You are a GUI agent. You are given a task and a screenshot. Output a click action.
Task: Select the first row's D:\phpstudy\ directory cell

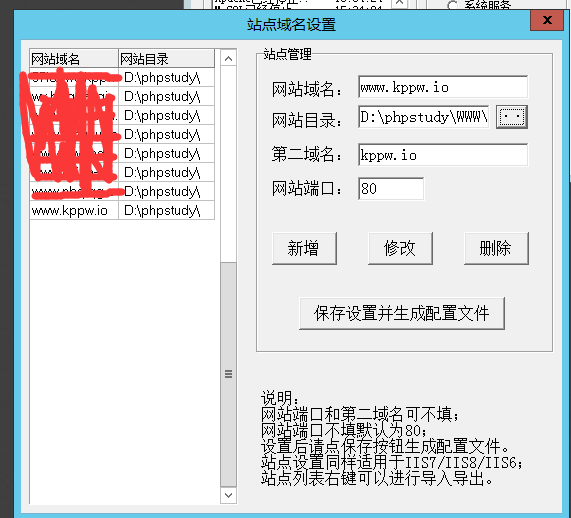click(166, 77)
